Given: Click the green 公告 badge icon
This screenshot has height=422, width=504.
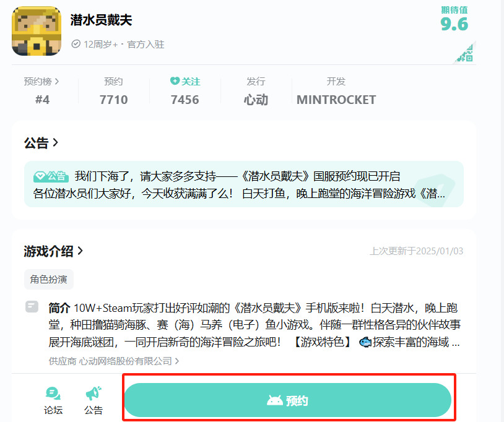Looking at the screenshot, I should (x=51, y=176).
